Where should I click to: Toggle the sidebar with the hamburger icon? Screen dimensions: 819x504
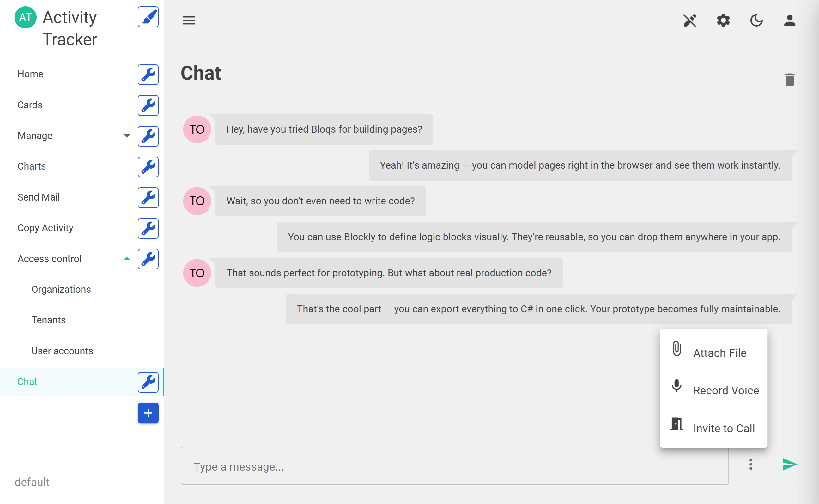189,21
